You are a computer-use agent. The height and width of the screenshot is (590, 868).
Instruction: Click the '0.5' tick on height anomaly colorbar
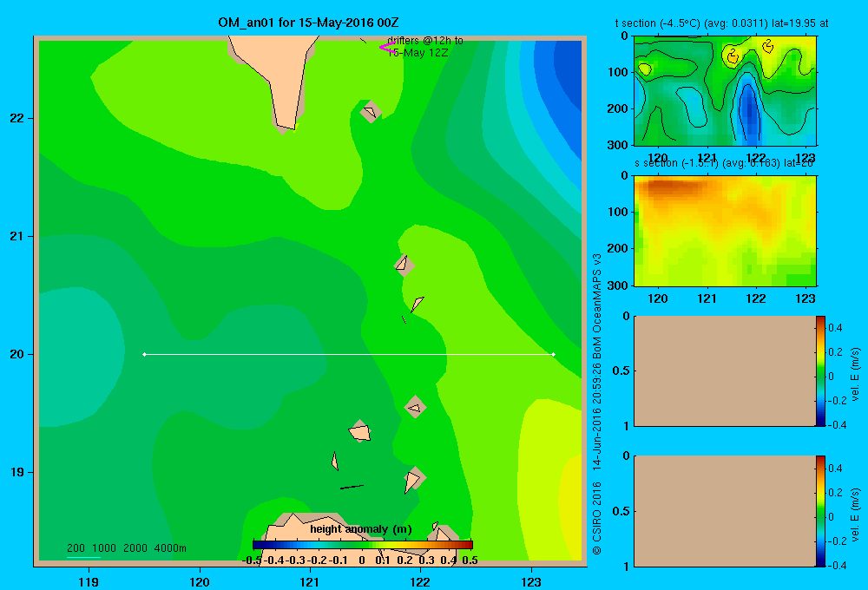coord(470,560)
